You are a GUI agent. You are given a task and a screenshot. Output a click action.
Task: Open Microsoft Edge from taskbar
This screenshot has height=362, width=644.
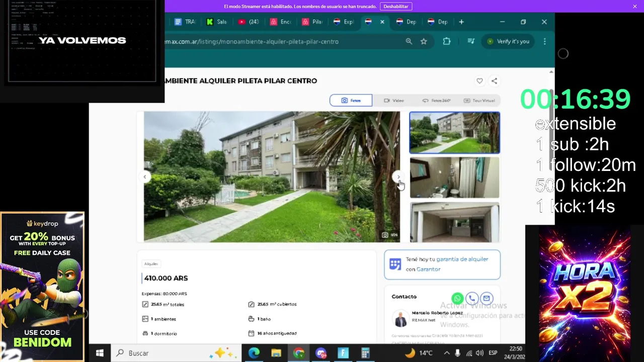[x=254, y=353]
